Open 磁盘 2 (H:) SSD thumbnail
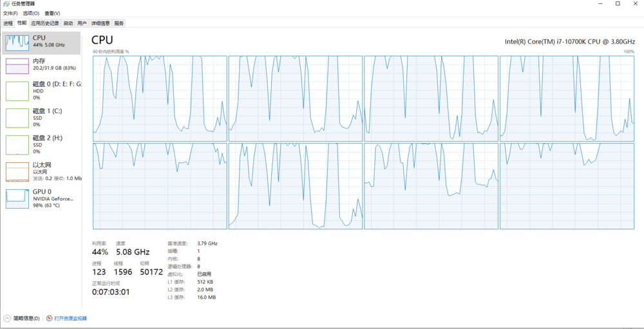The width and height of the screenshot is (644, 329). (17, 145)
